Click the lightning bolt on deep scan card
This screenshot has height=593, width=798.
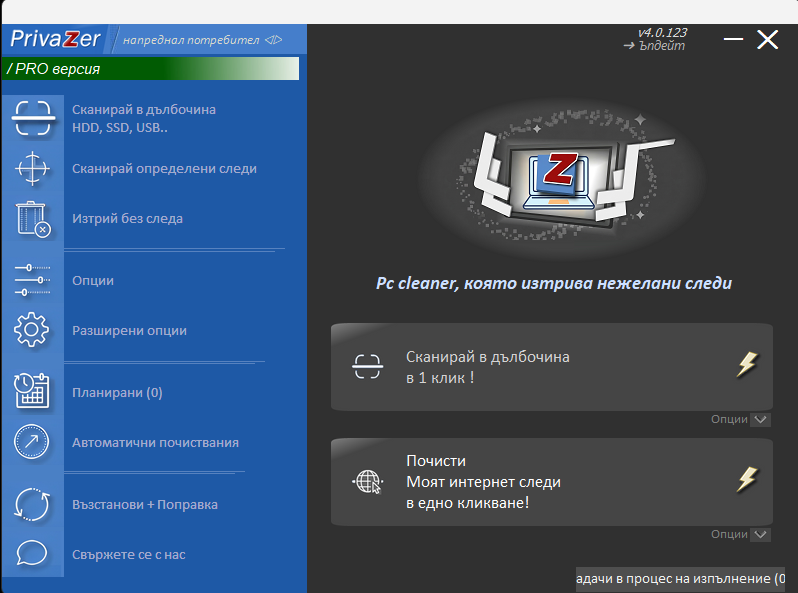point(747,364)
